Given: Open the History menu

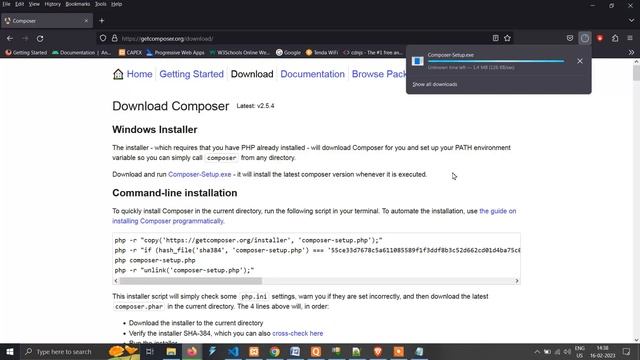Looking at the screenshot, I should 52,4.
